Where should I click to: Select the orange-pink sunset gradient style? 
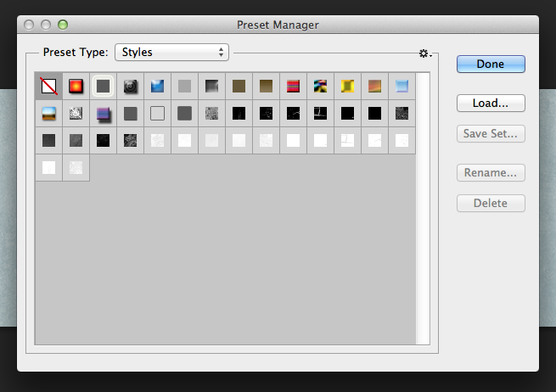[x=375, y=87]
